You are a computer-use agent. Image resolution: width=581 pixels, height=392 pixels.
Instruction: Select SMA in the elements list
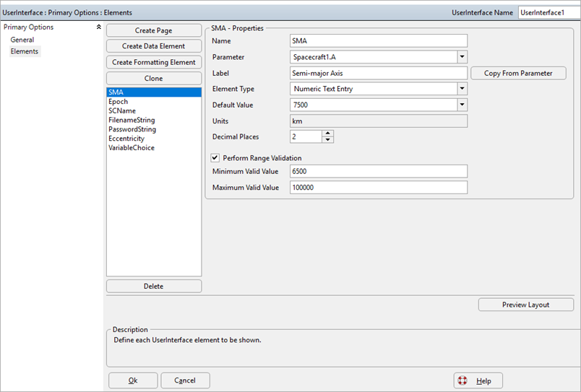click(154, 92)
